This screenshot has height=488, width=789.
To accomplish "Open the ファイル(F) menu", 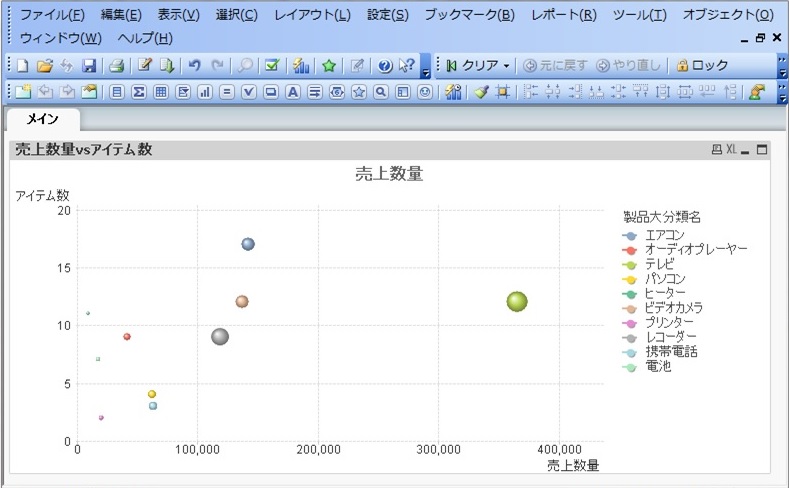I will pyautogui.click(x=52, y=15).
